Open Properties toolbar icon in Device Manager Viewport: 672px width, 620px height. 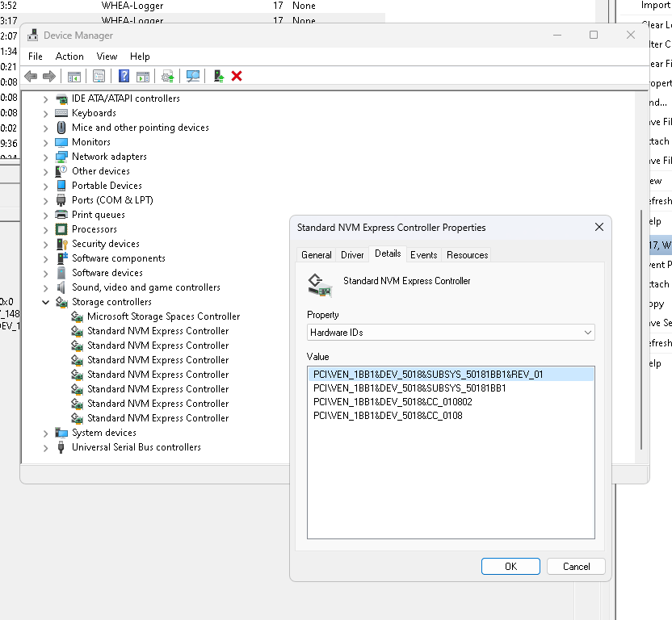click(x=99, y=76)
